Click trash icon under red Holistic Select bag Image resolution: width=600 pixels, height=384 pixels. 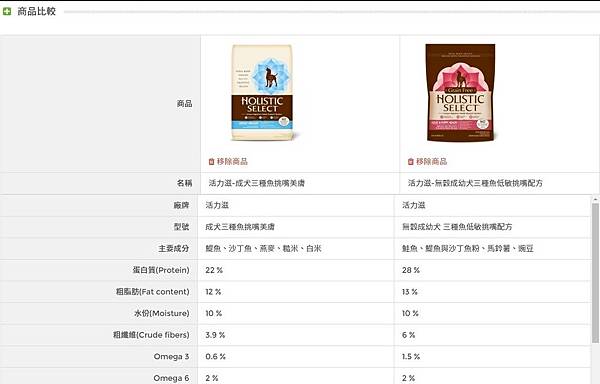[411, 161]
